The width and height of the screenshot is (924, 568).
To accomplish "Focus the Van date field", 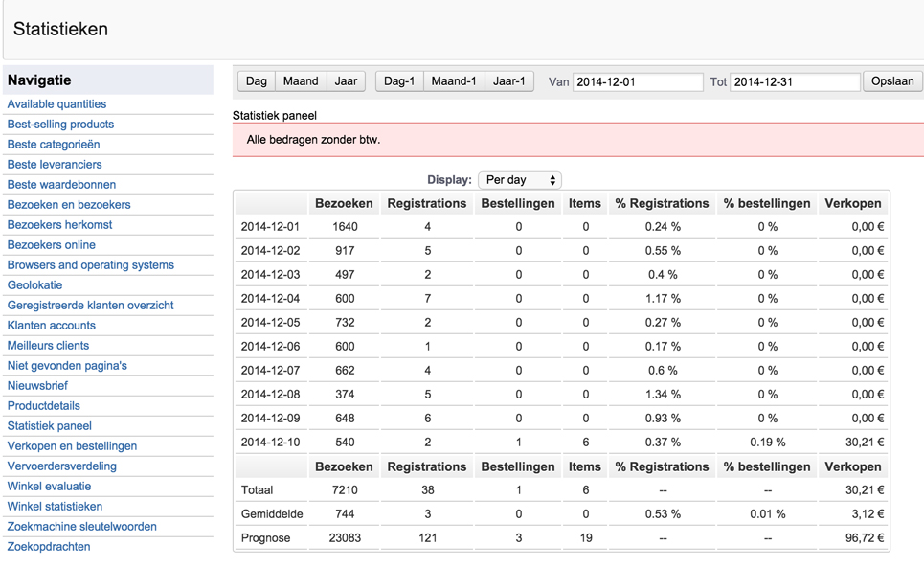I will tap(638, 82).
